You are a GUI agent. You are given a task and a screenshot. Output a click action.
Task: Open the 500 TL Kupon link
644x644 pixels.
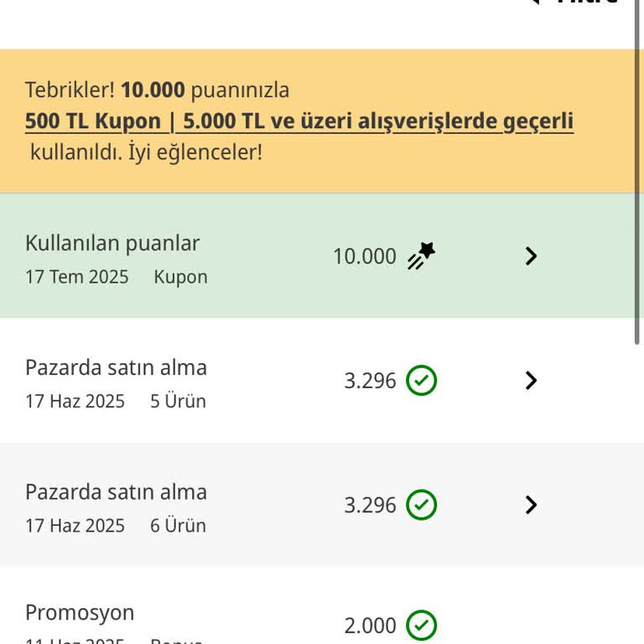click(x=299, y=122)
